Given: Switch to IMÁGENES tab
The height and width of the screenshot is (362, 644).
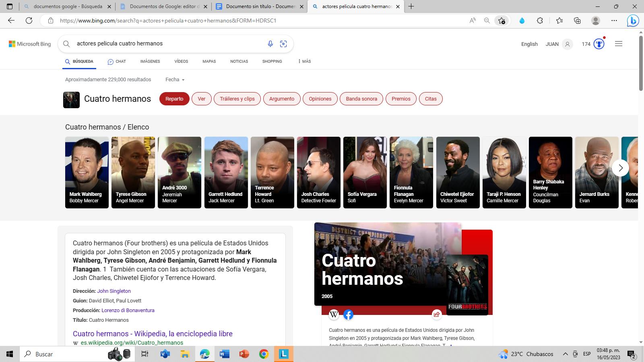Looking at the screenshot, I should pyautogui.click(x=150, y=62).
